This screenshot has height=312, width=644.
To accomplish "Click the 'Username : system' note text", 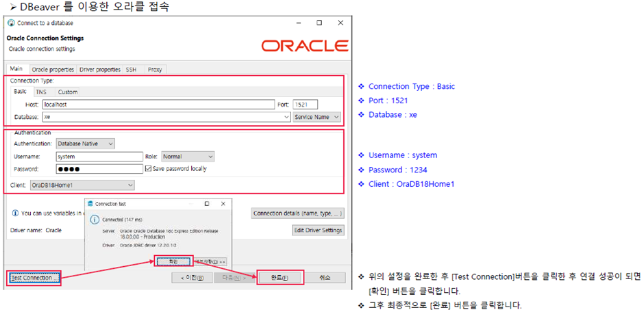I will point(403,155).
